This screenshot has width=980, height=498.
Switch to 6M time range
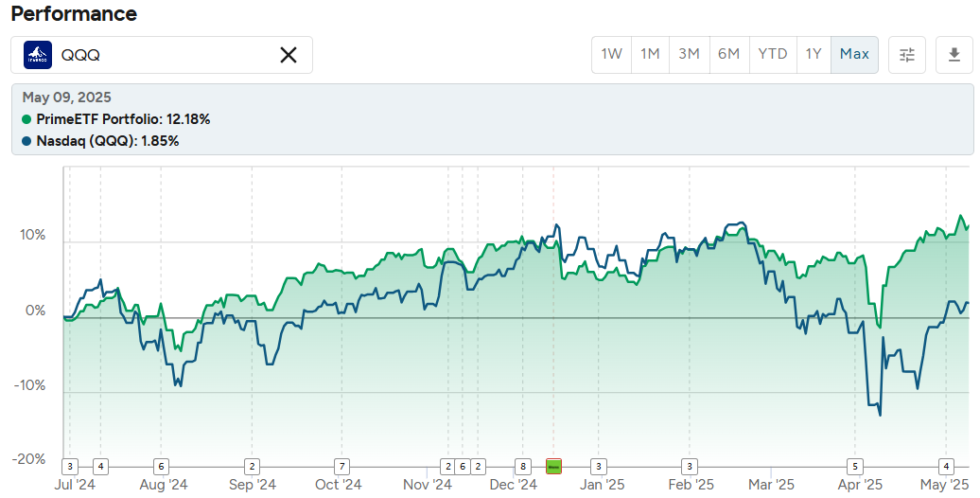pyautogui.click(x=728, y=54)
